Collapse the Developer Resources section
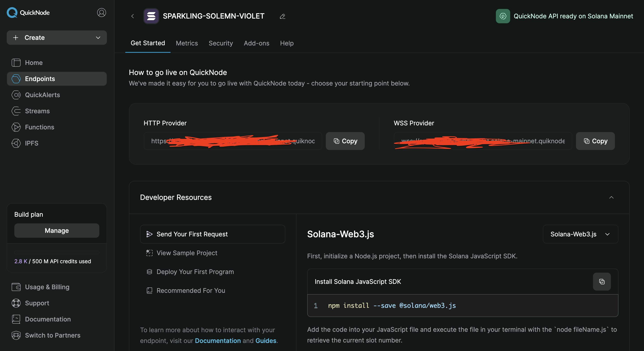Viewport: 644px width, 351px height. pos(611,197)
